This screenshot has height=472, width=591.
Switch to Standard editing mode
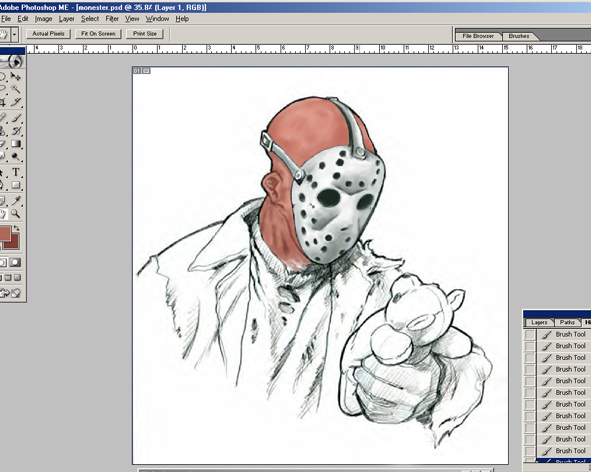[3, 262]
